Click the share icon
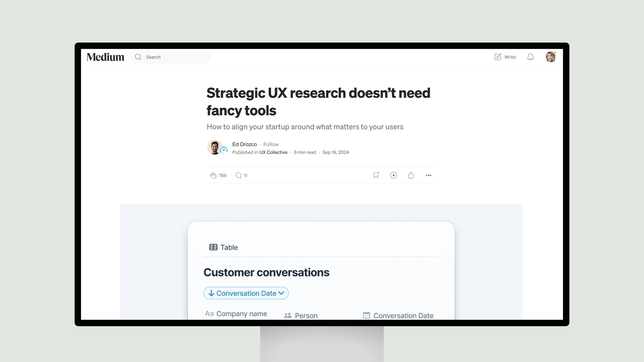The height and width of the screenshot is (362, 644). 411,175
